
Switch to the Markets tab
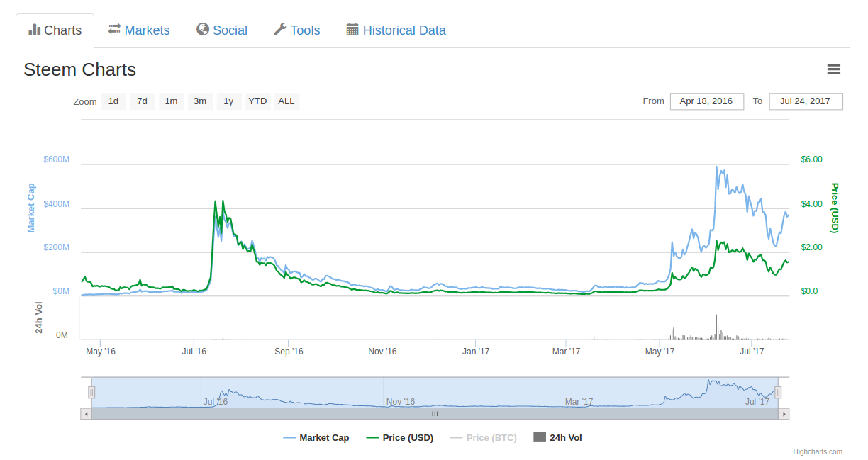coord(139,30)
